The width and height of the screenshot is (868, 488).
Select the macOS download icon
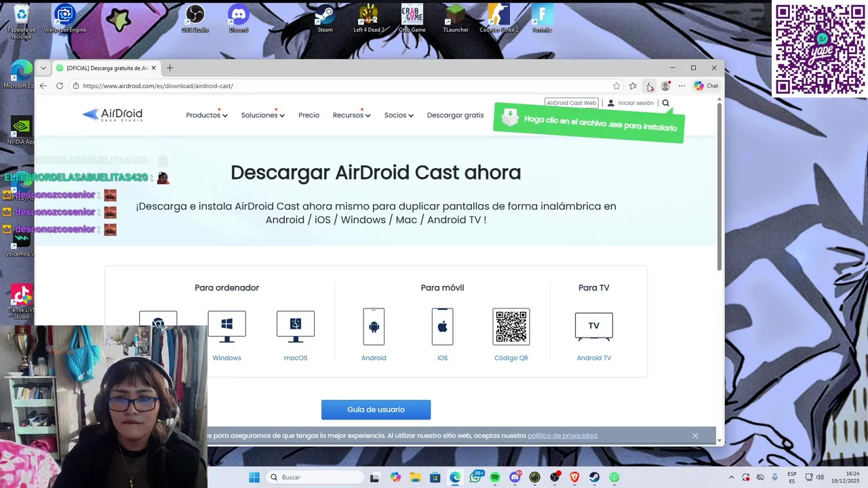pos(295,327)
